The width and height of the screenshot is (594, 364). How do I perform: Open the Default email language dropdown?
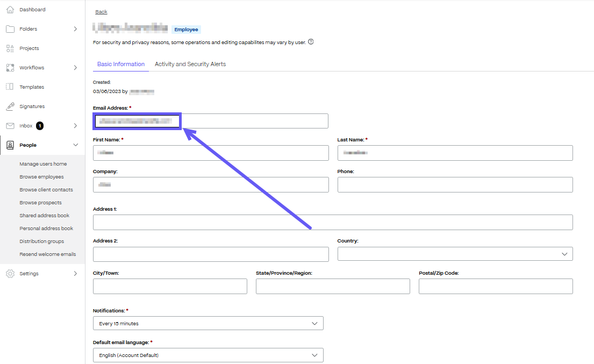208,355
